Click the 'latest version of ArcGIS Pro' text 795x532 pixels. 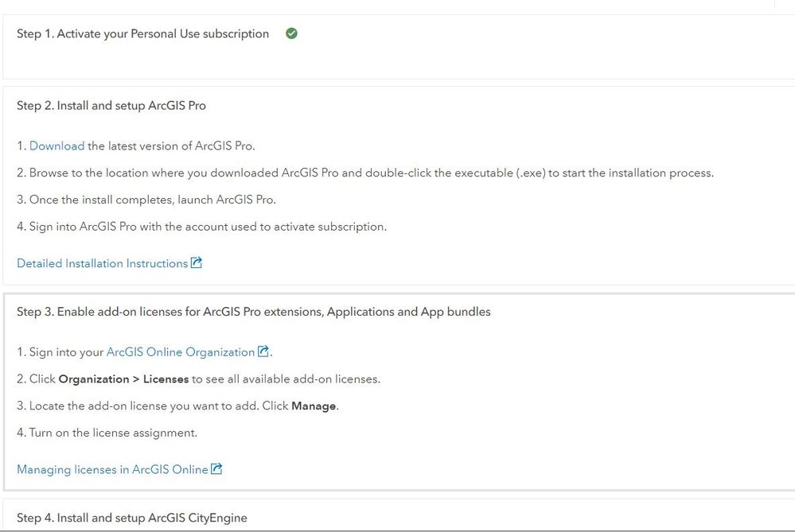171,146
